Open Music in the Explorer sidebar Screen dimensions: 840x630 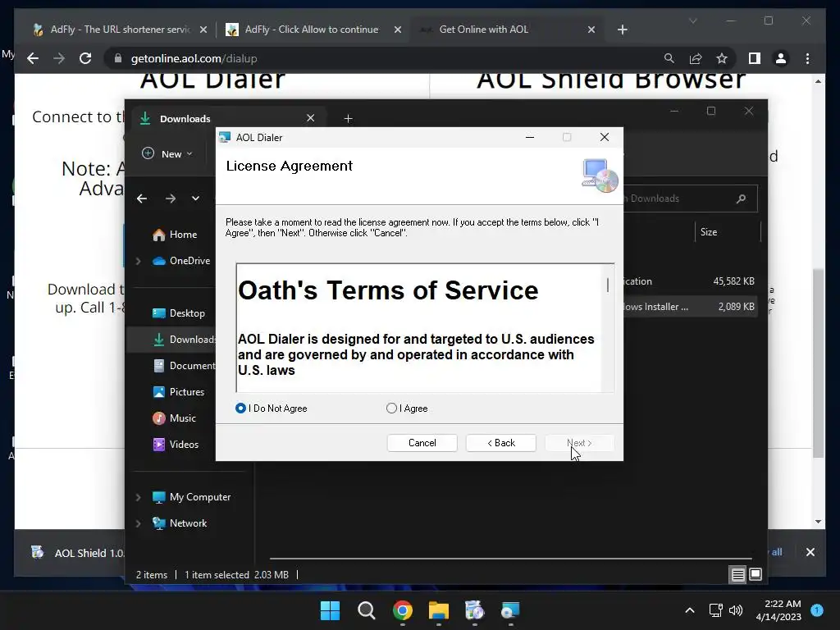click(174, 418)
